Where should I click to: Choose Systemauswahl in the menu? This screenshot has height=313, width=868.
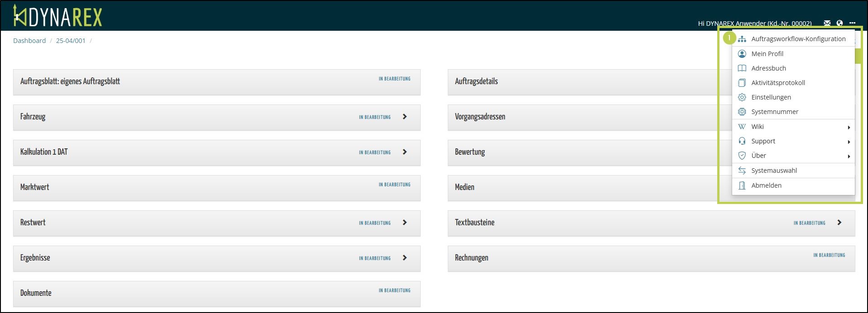(774, 171)
